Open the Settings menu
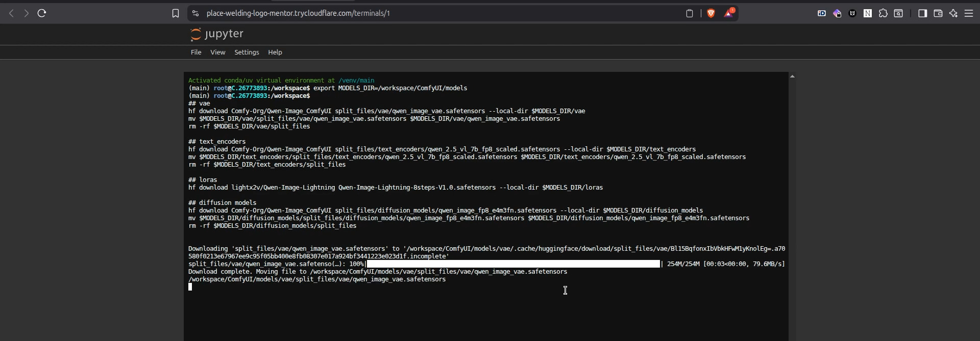980x341 pixels. (x=247, y=52)
